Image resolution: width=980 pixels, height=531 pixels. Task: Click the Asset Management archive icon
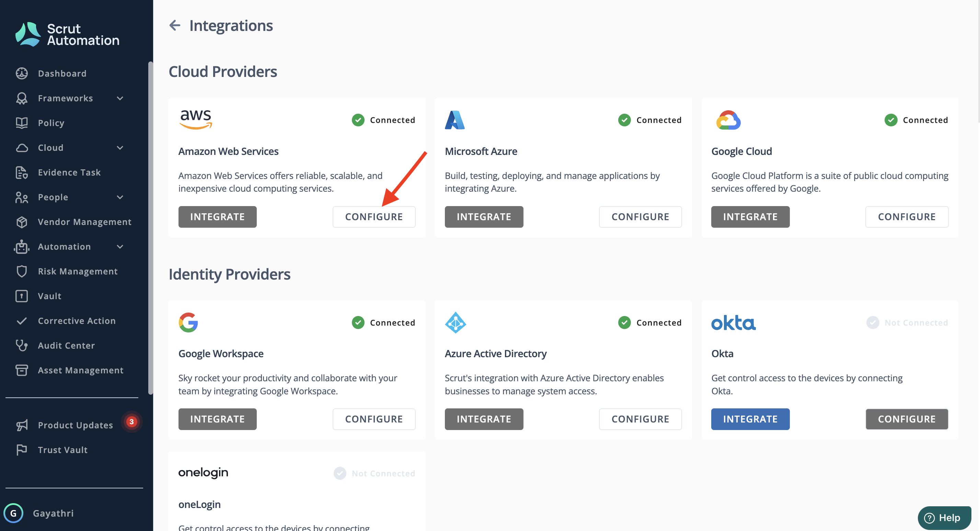[22, 370]
